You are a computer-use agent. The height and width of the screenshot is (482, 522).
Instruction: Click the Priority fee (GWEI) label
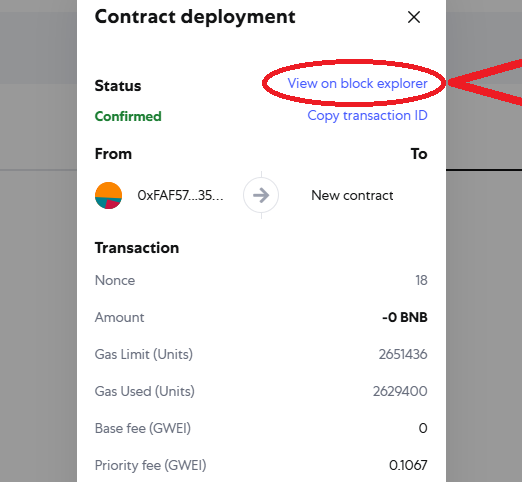[150, 465]
